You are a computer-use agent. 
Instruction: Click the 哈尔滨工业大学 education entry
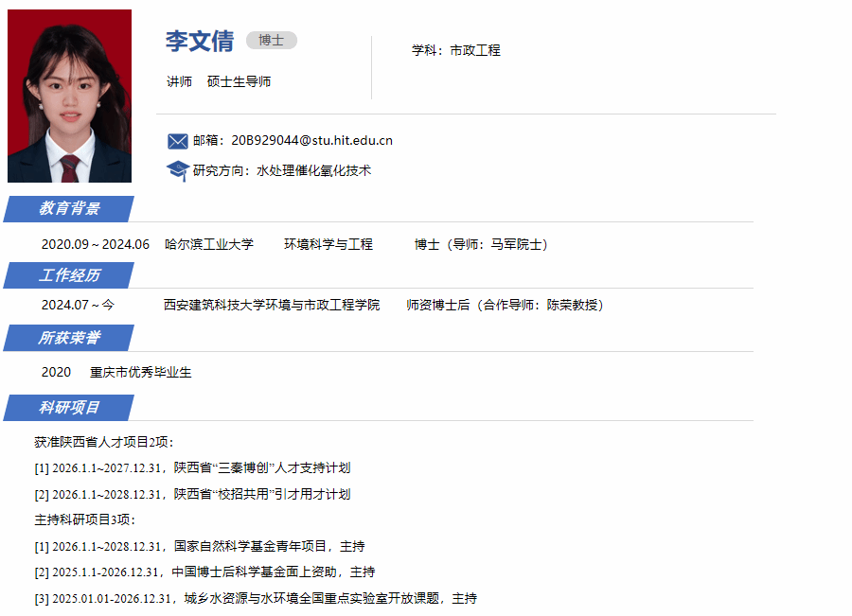pos(209,244)
